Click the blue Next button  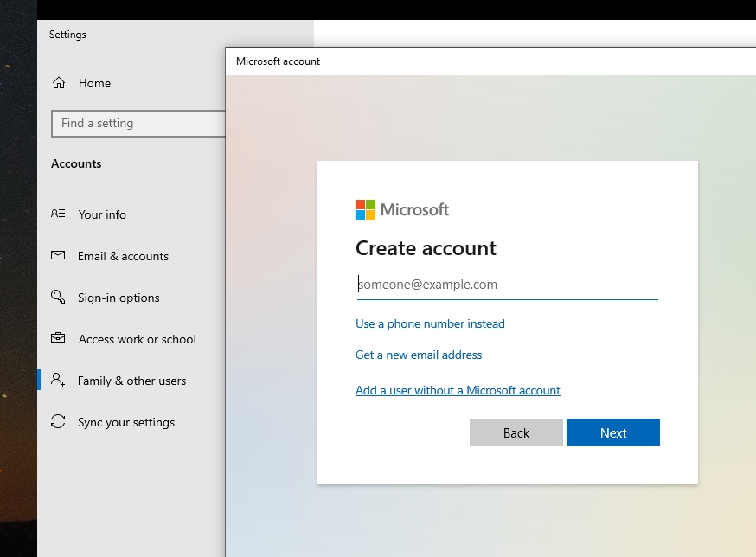coord(612,432)
